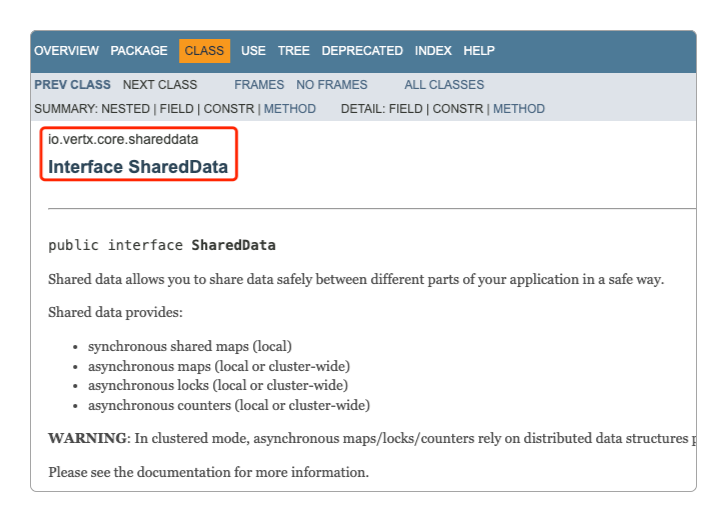Click the 'asynchronous maps' bullet item
727x522 pixels.
[219, 366]
